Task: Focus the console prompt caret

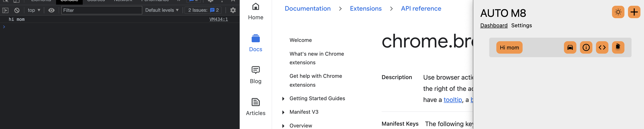Action: [4, 27]
